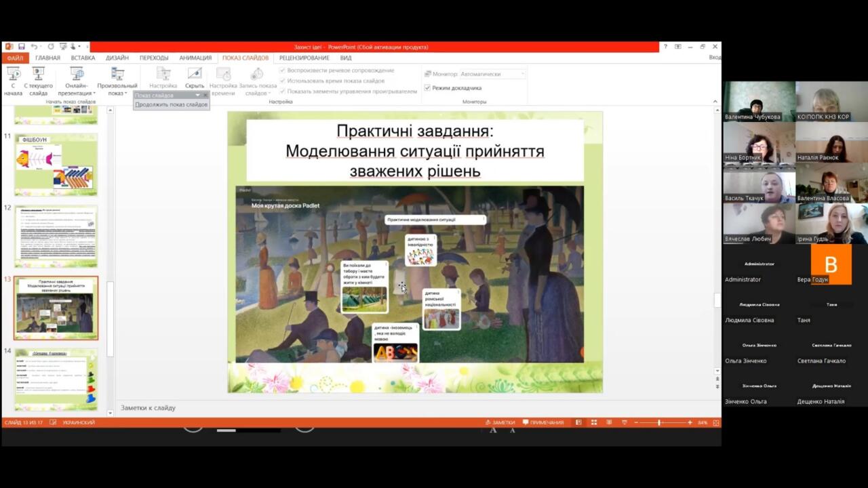
Task: Toggle ПРИМЕЧАНИЯ comments button in status bar
Action: (542, 422)
